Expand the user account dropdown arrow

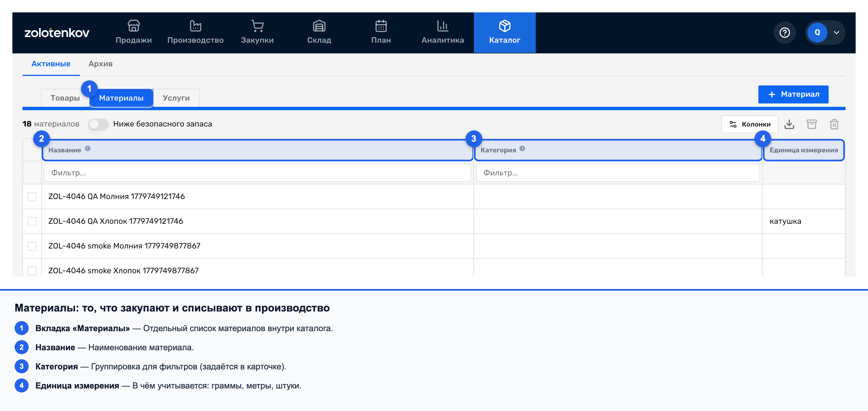(x=836, y=33)
